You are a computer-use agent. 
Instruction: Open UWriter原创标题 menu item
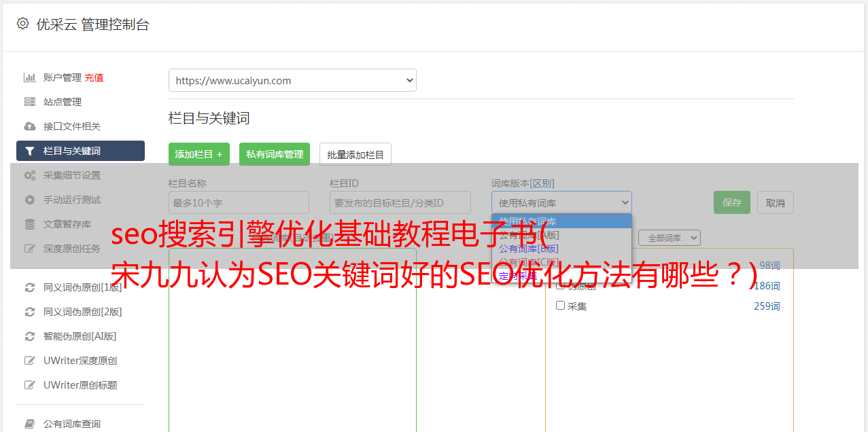coord(80,385)
